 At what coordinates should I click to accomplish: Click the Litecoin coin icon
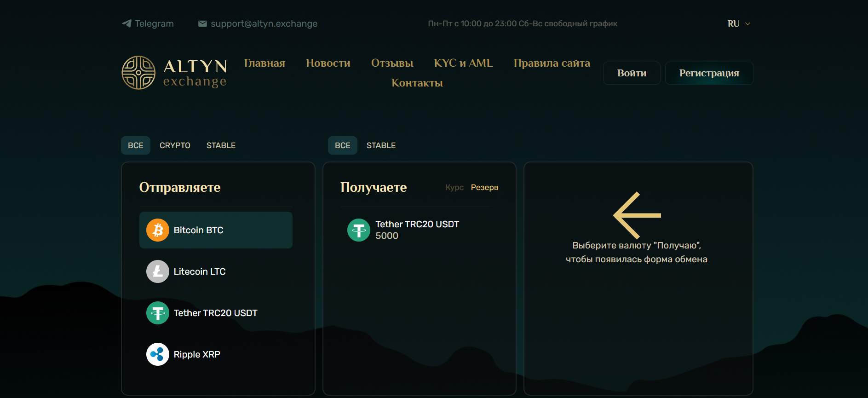158,271
